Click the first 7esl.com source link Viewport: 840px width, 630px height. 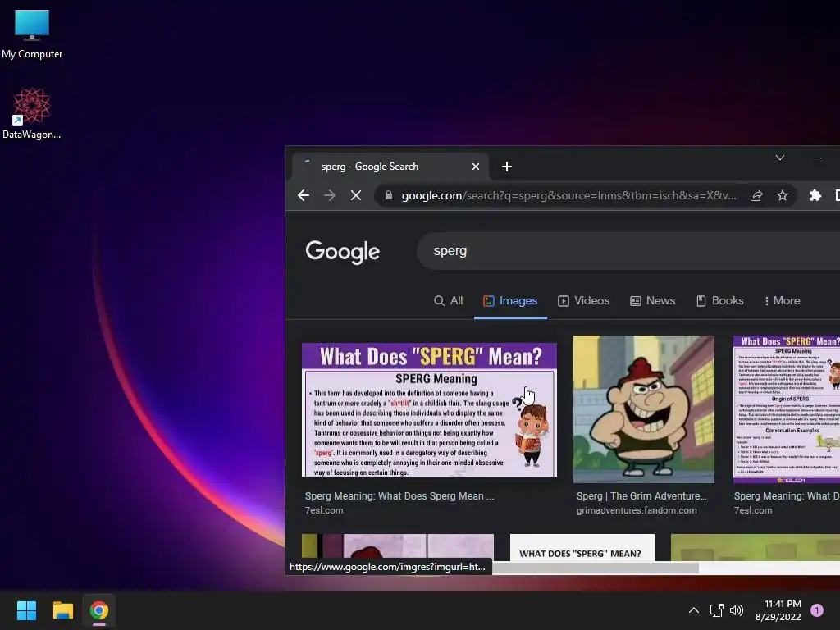(324, 510)
